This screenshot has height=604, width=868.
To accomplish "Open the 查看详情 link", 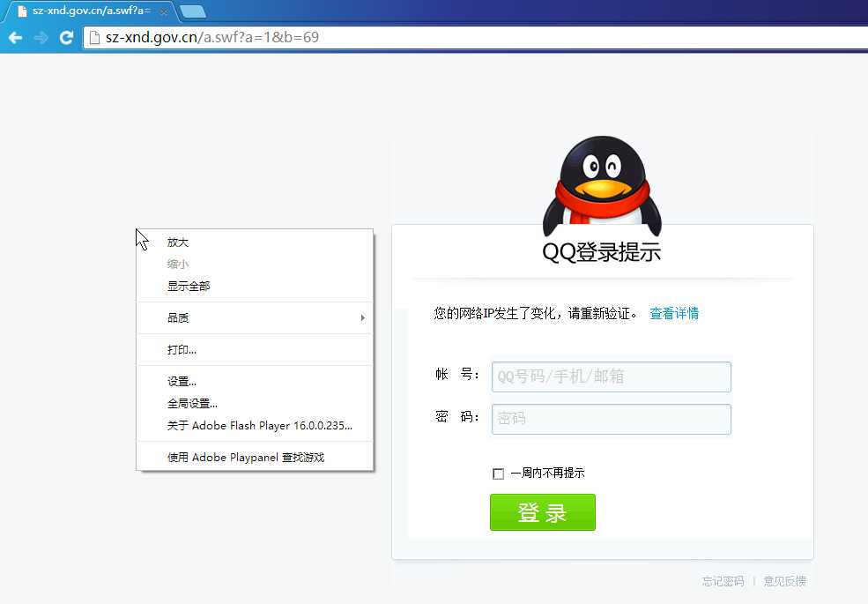I will coord(674,314).
